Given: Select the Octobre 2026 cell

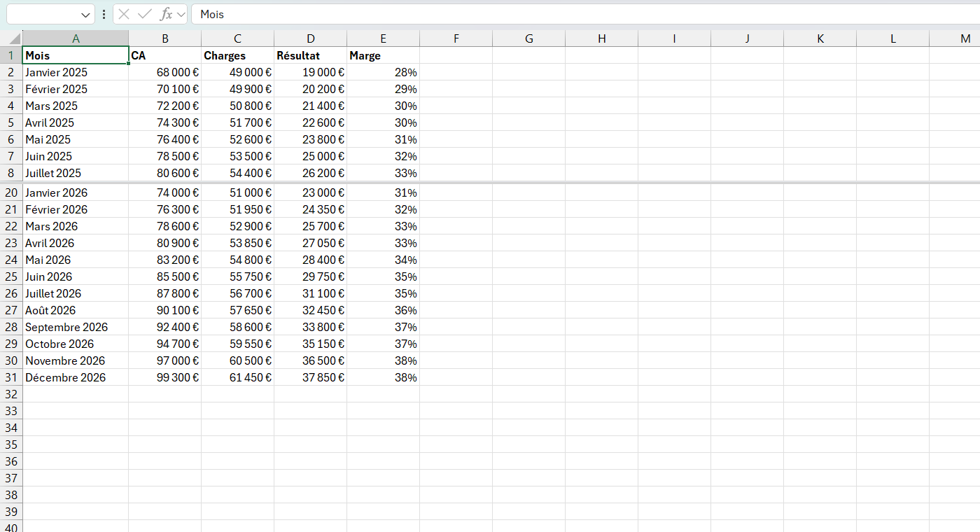Looking at the screenshot, I should click(x=76, y=344).
